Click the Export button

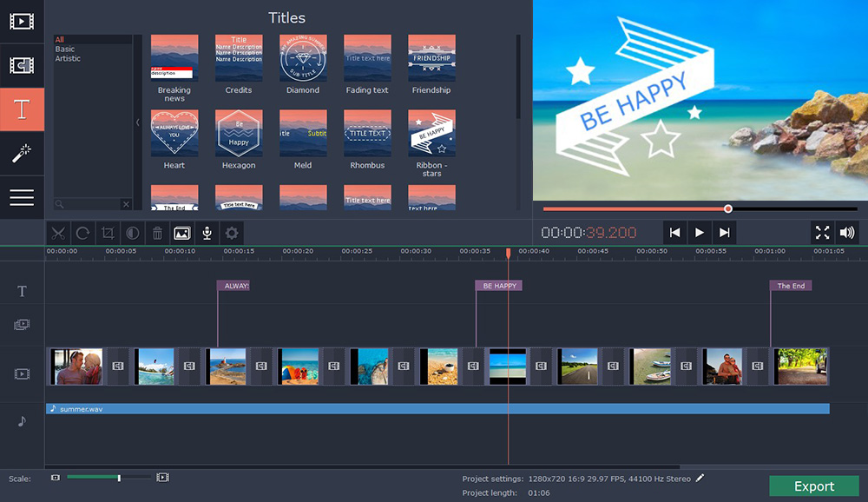pyautogui.click(x=814, y=485)
